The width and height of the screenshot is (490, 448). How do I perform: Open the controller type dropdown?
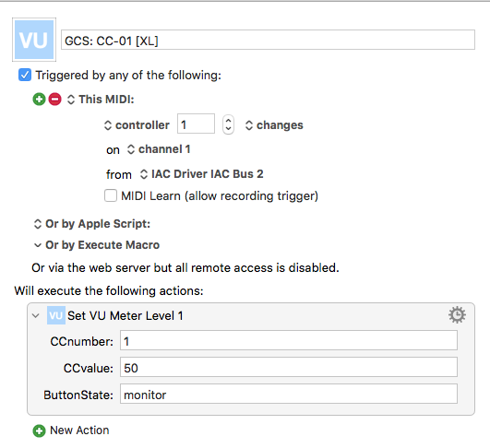137,125
